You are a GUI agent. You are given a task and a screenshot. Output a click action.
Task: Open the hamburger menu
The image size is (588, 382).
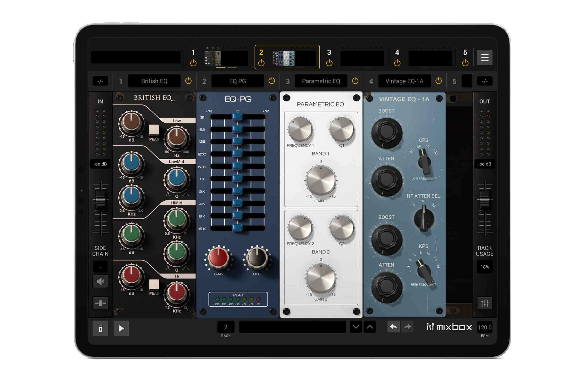coord(484,58)
